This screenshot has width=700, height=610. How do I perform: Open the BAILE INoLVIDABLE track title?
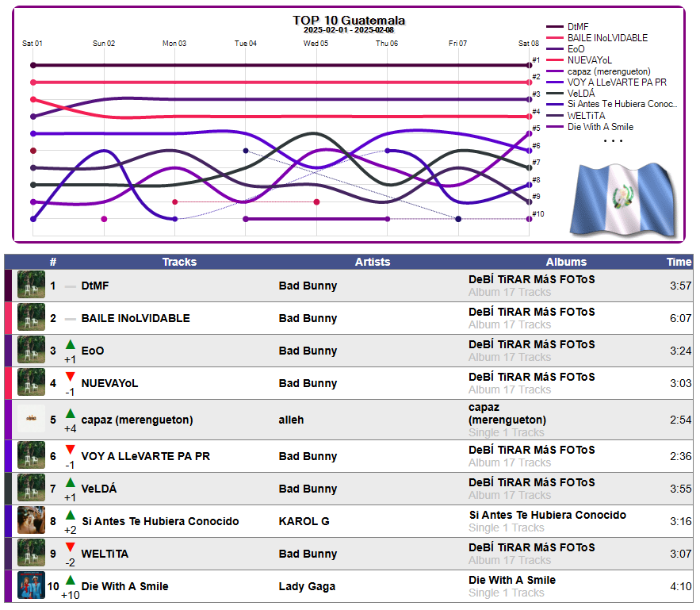[x=136, y=318]
